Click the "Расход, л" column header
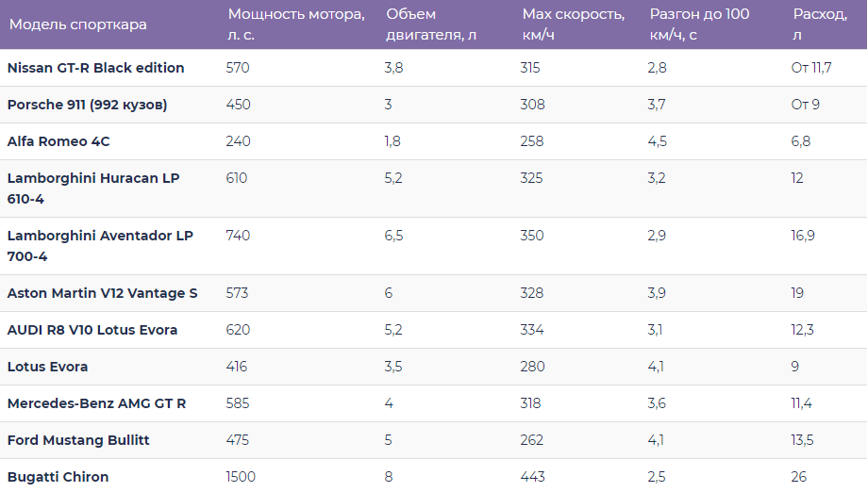The image size is (868, 492). (x=818, y=25)
